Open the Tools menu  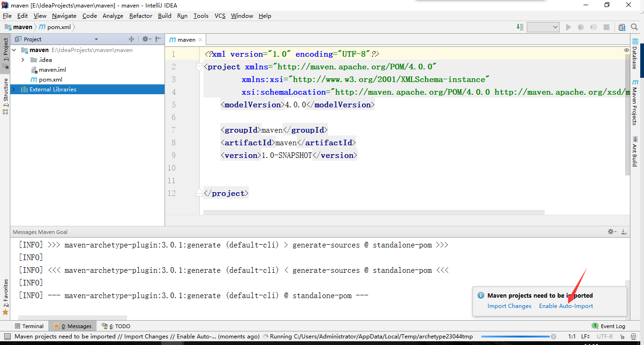(x=201, y=15)
